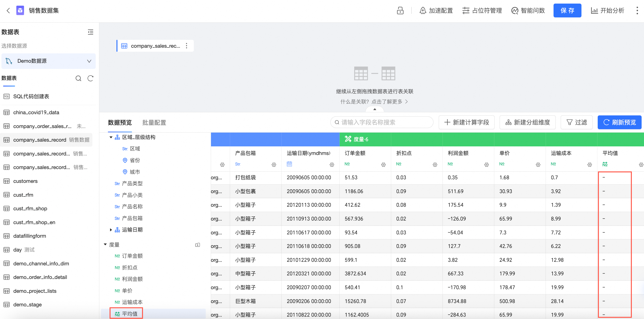The width and height of the screenshot is (644, 319).
Task: Select the 省份 field in tree
Action: point(135,160)
